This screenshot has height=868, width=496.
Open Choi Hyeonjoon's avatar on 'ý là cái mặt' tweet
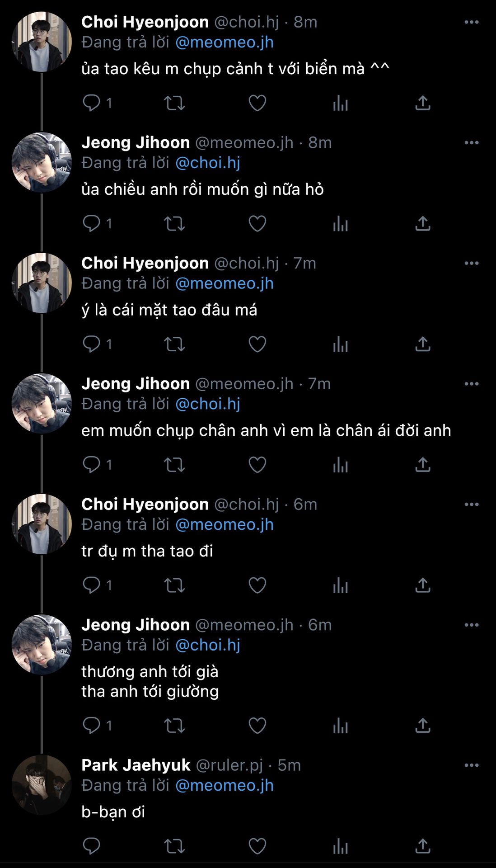42,283
